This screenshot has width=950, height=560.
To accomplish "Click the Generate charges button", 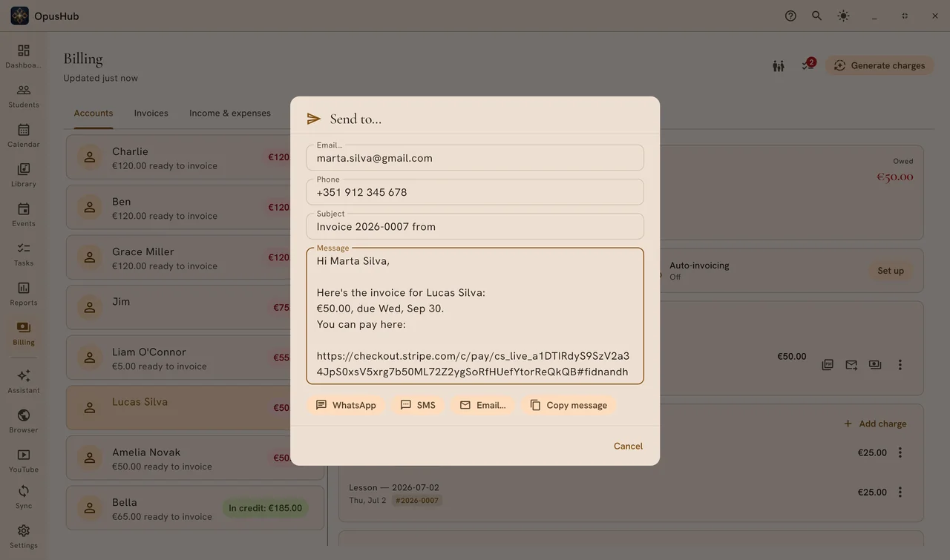I will point(880,65).
